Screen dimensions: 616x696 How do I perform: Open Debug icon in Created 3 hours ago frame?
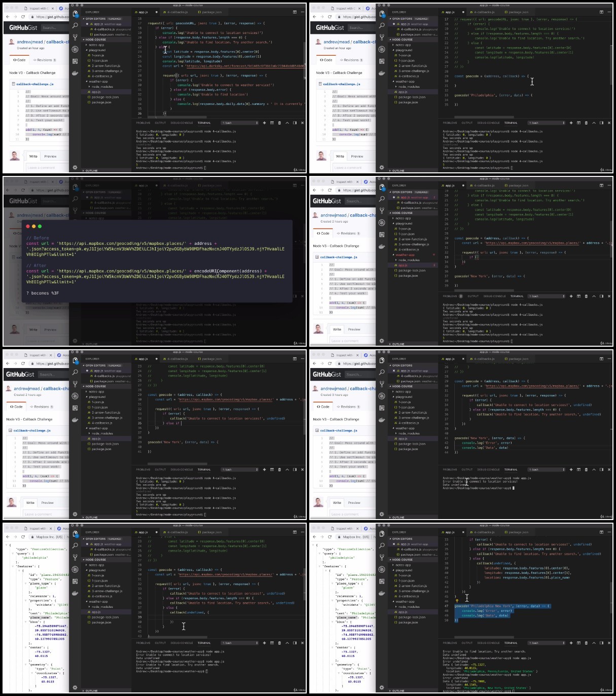tap(382, 396)
